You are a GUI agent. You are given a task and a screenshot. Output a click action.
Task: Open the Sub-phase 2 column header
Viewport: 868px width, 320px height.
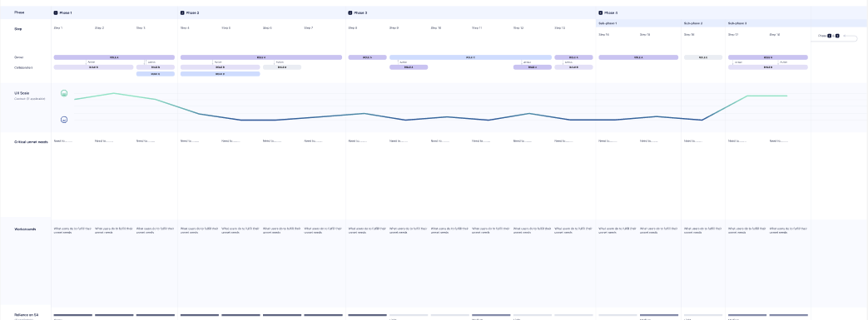tap(693, 23)
